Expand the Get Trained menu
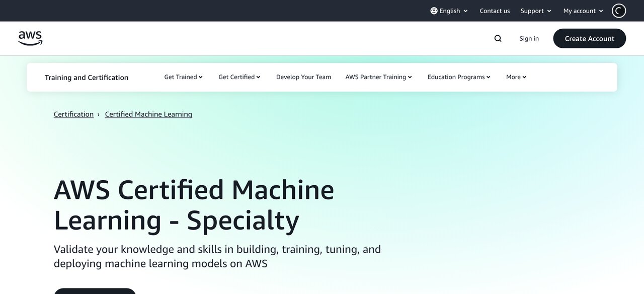This screenshot has width=644, height=294. pos(183,77)
